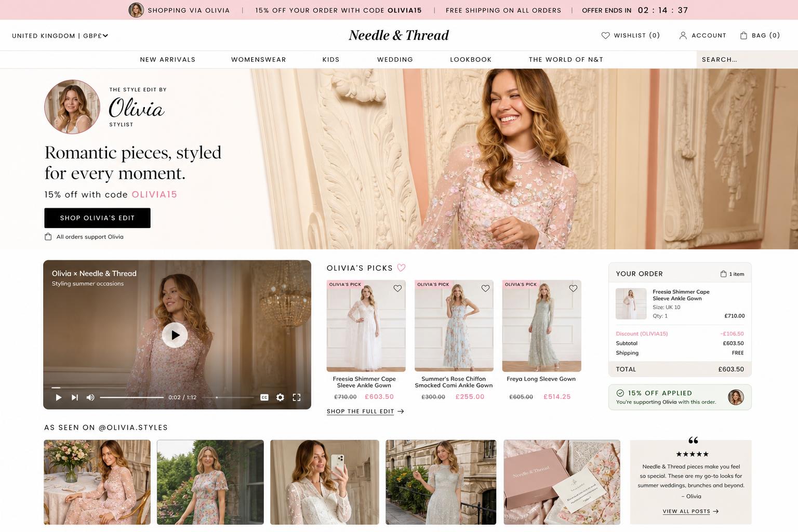Click Freesia Shimmer Cape name in Your Order

(x=681, y=295)
